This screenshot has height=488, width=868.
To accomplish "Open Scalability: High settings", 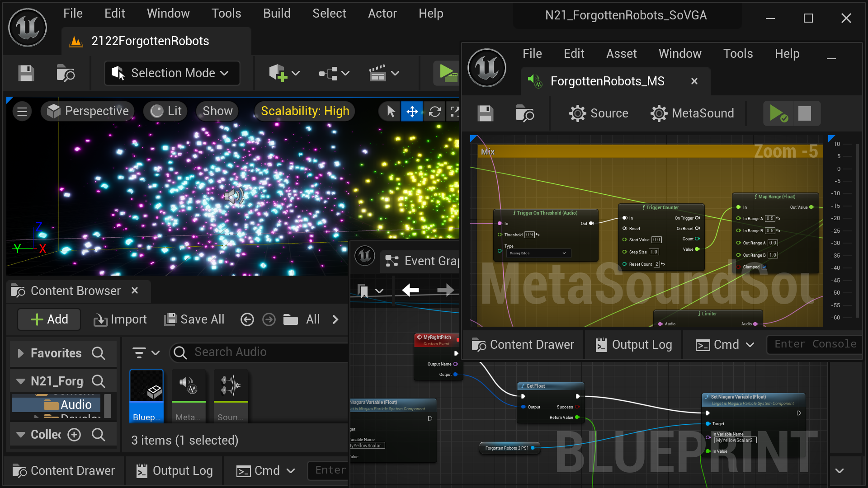I will (x=305, y=111).
